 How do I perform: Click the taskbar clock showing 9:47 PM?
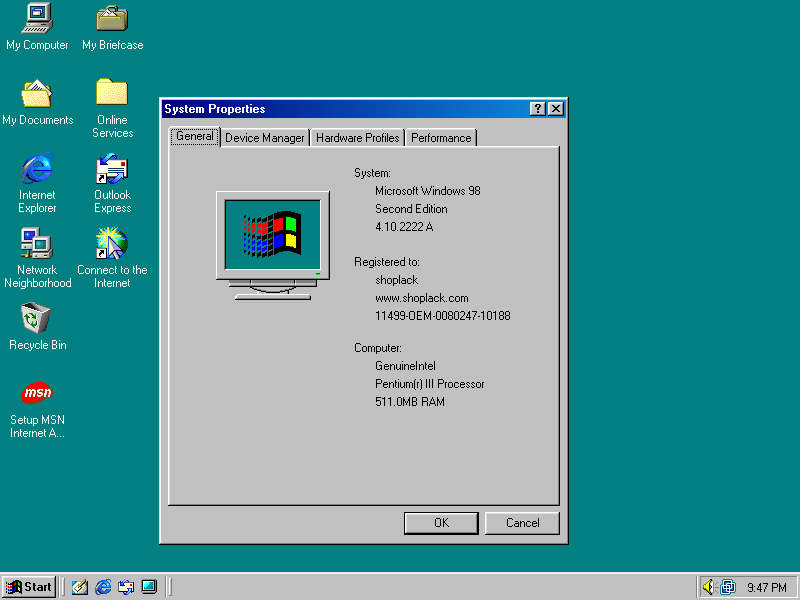(x=767, y=588)
